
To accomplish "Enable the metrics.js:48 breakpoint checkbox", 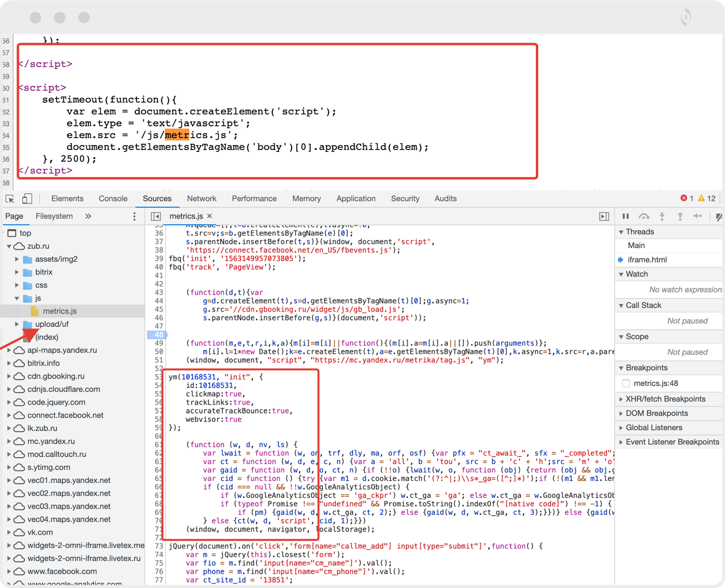I will tap(626, 384).
